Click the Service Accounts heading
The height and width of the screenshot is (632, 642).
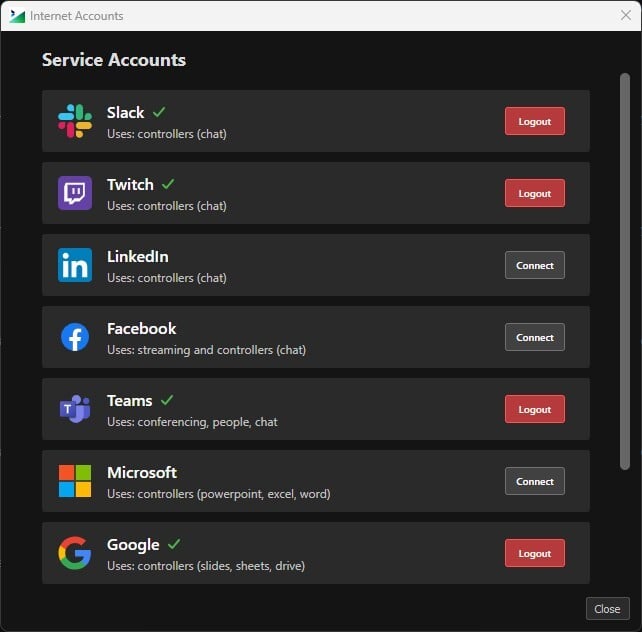pyautogui.click(x=114, y=60)
